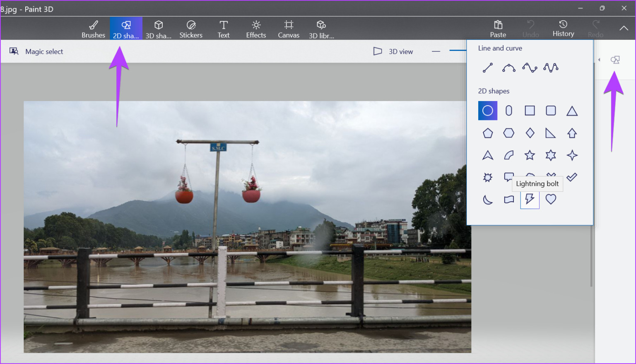Click the Paste button

click(x=498, y=28)
